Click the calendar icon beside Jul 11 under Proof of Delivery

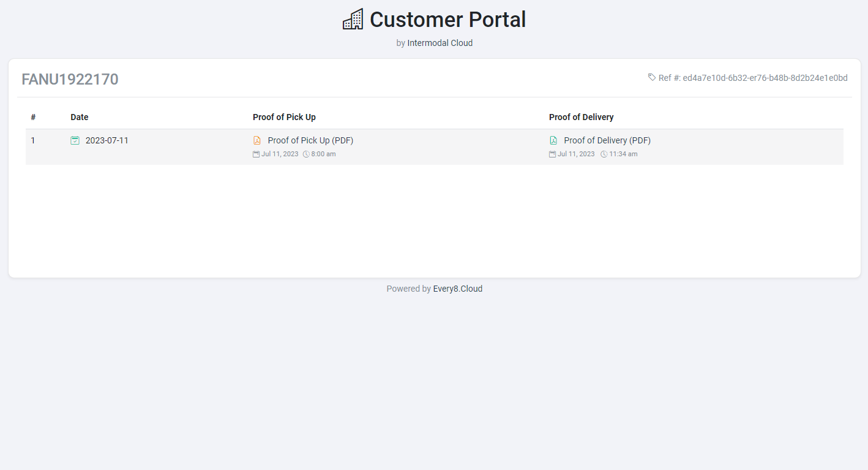click(x=552, y=154)
